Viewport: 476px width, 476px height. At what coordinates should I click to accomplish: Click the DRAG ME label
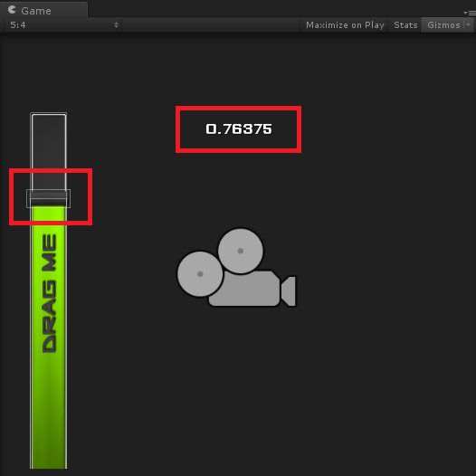49,293
